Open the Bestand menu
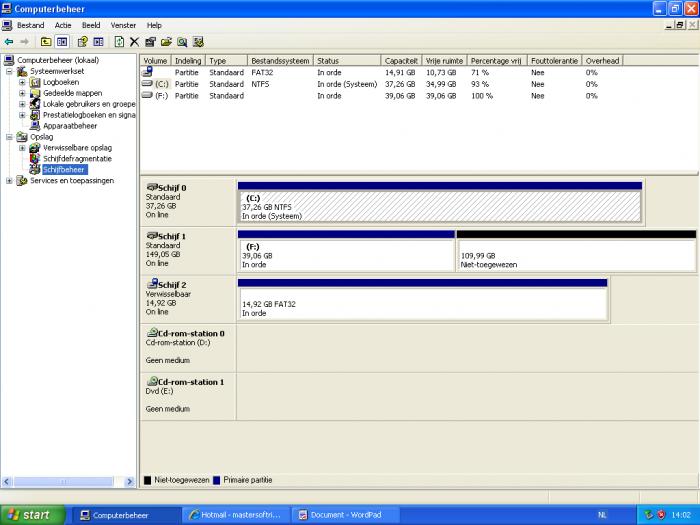Image resolution: width=700 pixels, height=525 pixels. coord(30,25)
